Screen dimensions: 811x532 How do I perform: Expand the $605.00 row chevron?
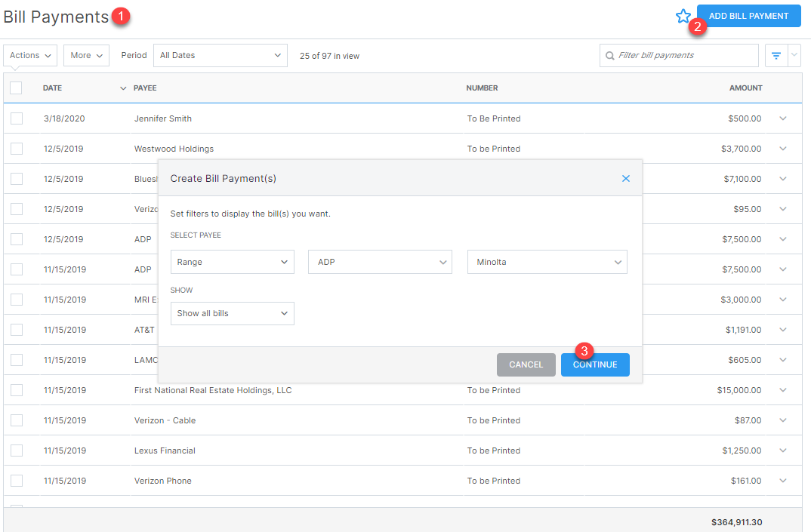[x=783, y=360]
